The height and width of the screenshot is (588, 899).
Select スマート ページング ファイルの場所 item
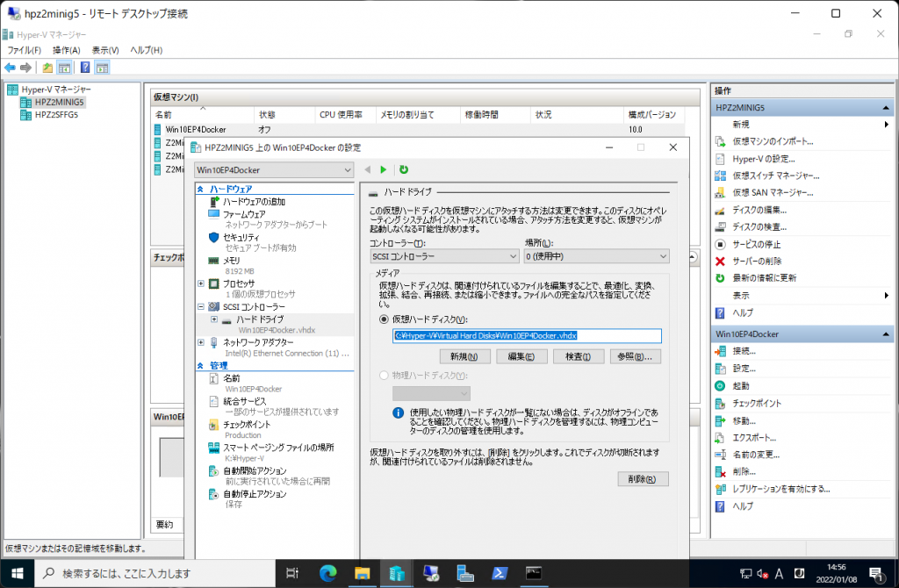[x=278, y=448]
